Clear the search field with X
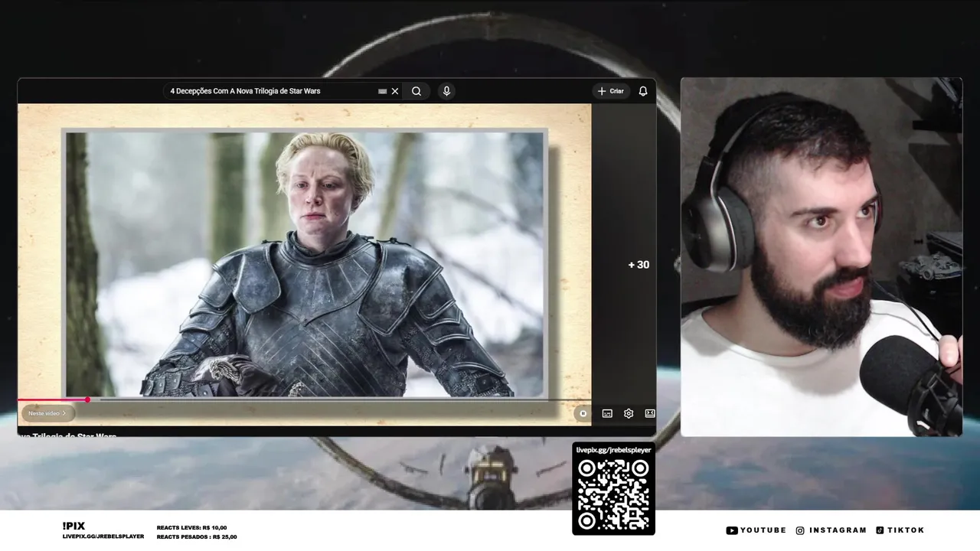980x551 pixels. (395, 91)
